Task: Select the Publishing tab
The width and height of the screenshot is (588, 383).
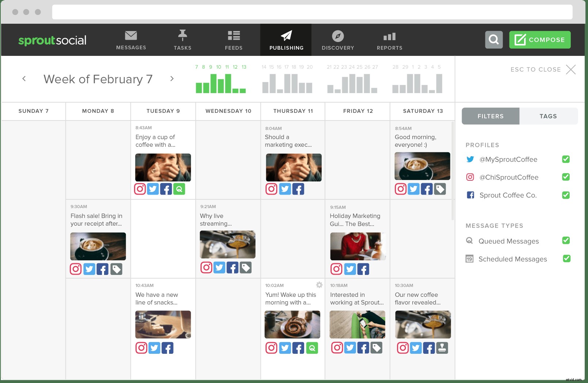Action: [286, 39]
